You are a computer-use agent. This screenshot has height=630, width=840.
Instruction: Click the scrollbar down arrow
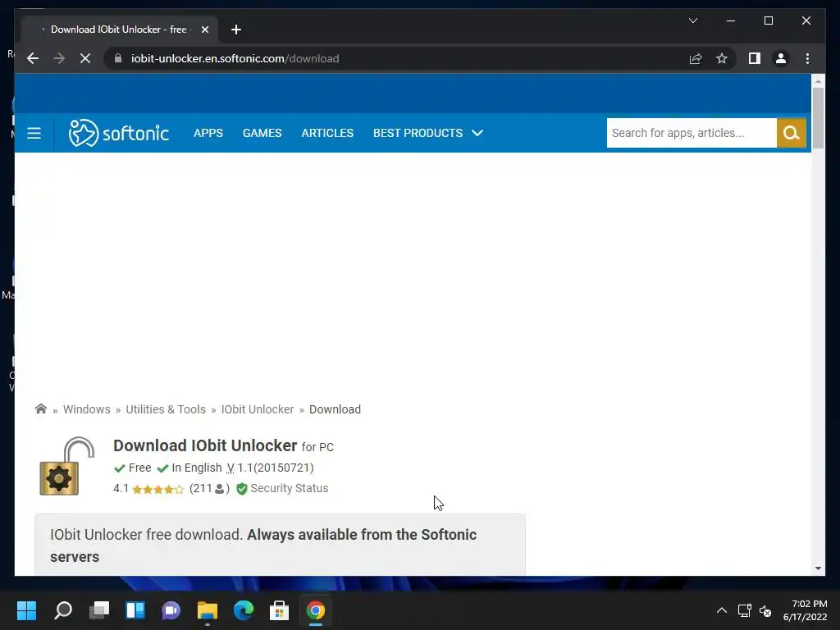point(818,568)
